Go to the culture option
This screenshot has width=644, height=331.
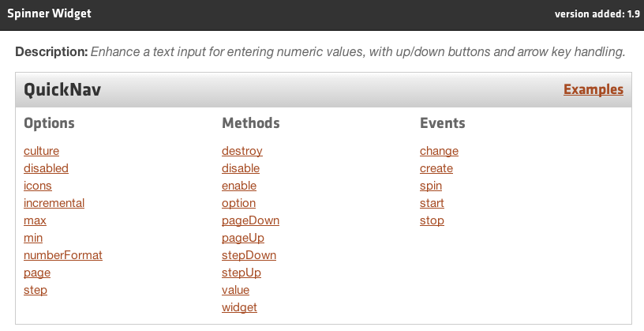click(x=42, y=151)
